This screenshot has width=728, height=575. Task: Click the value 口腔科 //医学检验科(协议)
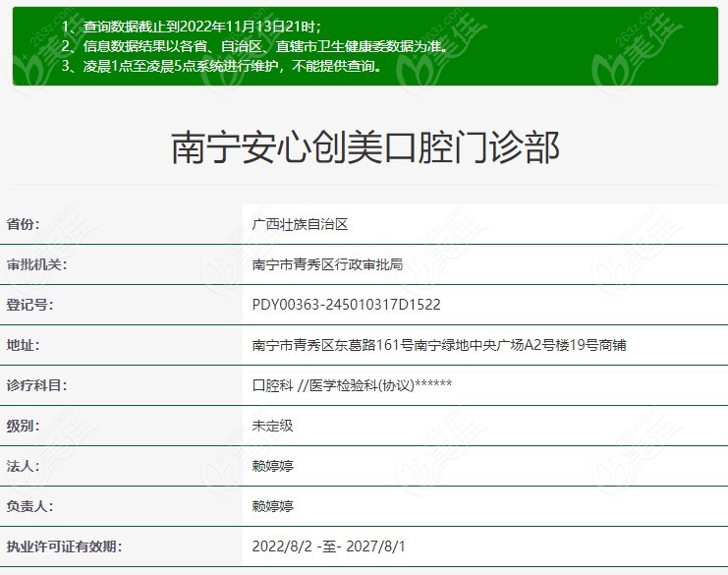pyautogui.click(x=352, y=385)
